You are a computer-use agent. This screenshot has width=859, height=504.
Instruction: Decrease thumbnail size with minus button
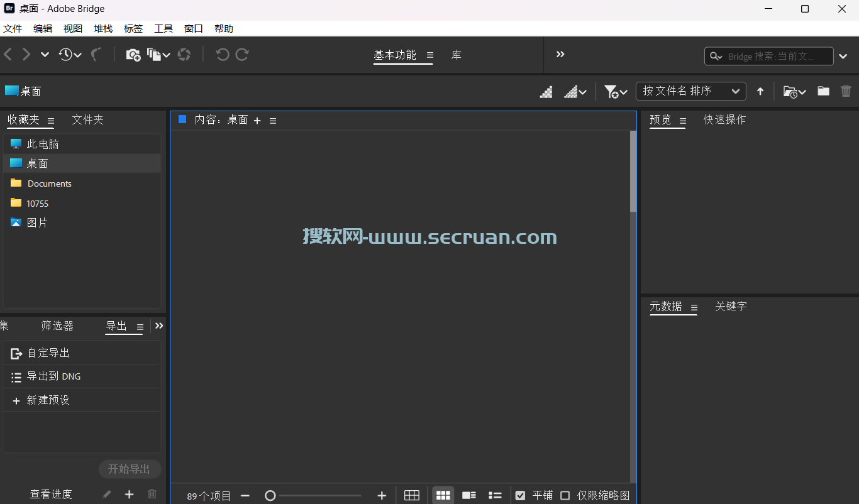point(245,496)
